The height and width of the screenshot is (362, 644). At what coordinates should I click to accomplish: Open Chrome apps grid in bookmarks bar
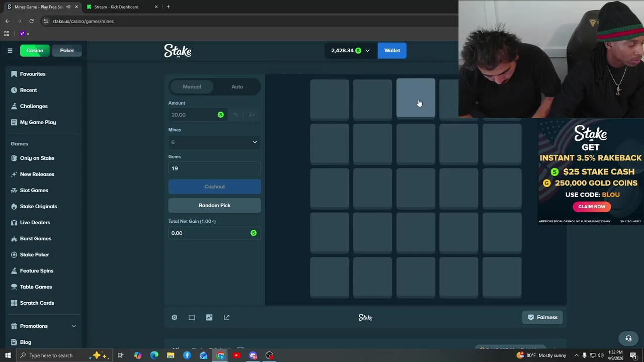click(x=7, y=34)
